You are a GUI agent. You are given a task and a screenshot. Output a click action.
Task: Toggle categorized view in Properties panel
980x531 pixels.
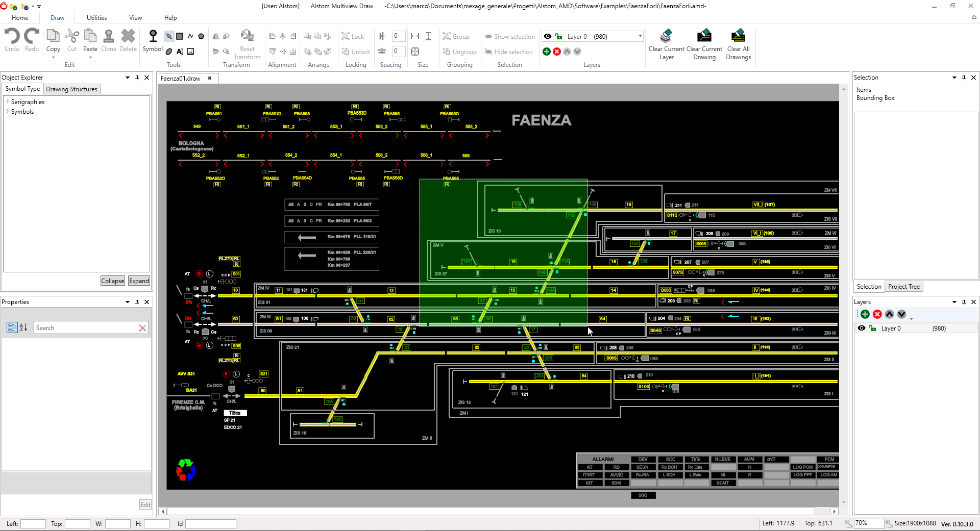pyautogui.click(x=12, y=327)
